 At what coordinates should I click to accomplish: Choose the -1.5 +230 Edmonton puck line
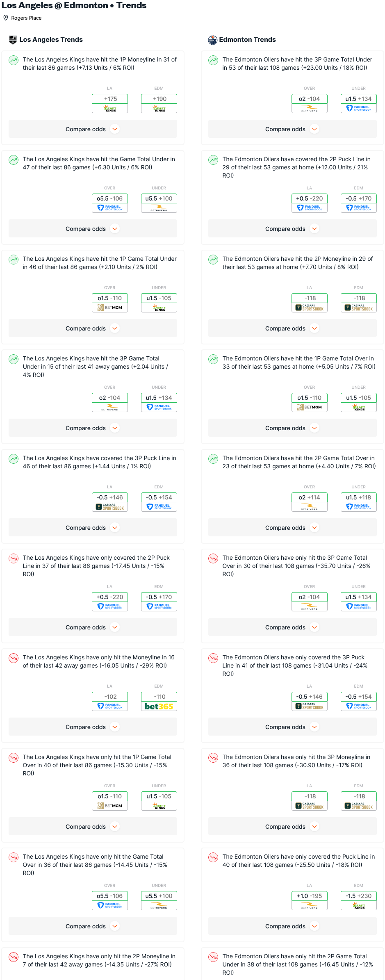[358, 896]
